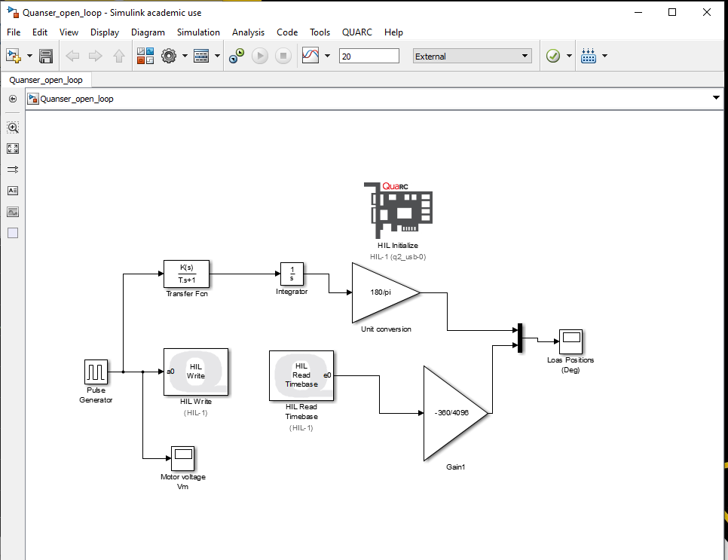Open the Simulation Data Inspector scope icon
The width and height of the screenshot is (728, 560).
click(x=309, y=55)
